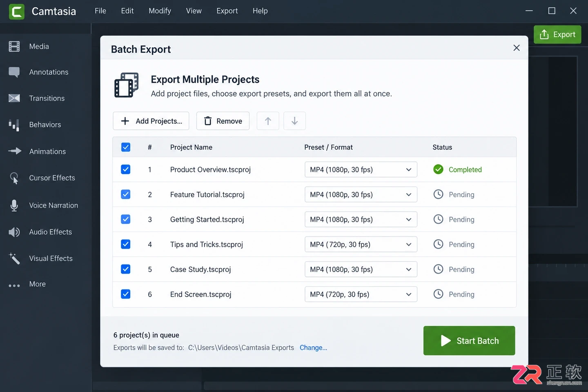Open preset dropdown for Tips and Tricks
The height and width of the screenshot is (392, 588).
pyautogui.click(x=361, y=244)
